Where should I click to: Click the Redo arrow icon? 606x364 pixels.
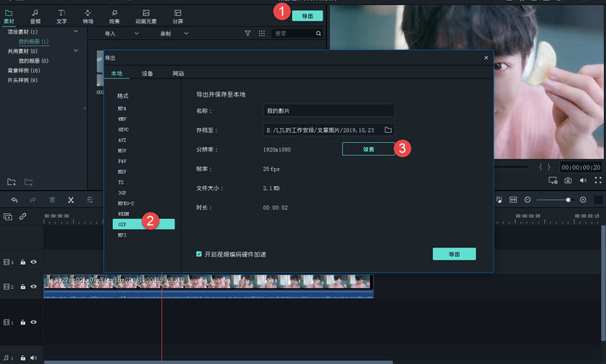(33, 200)
